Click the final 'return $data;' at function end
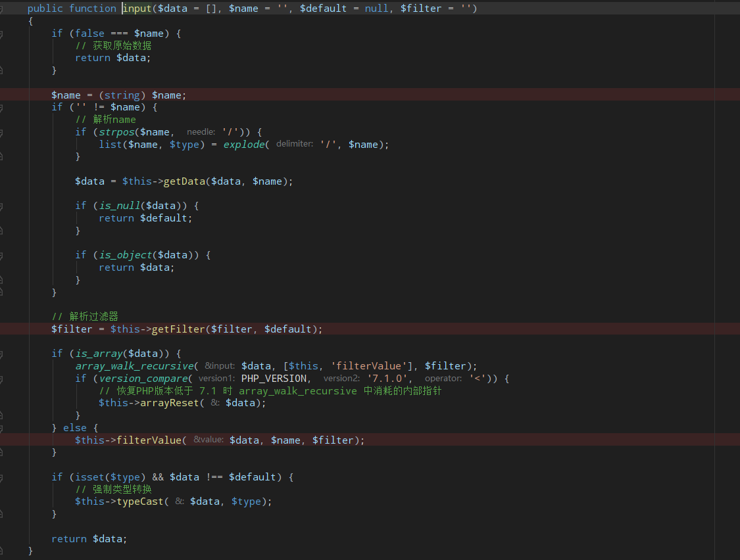Screen dimensions: 740x560 [x=89, y=539]
